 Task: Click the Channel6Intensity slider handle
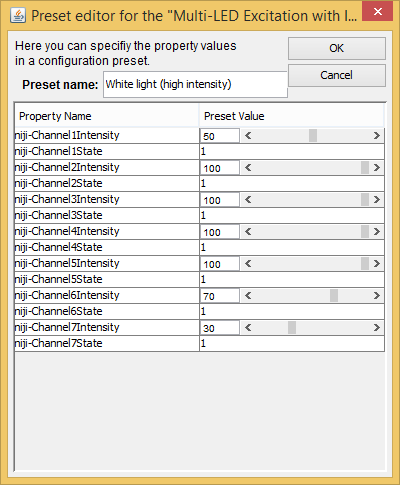(334, 296)
